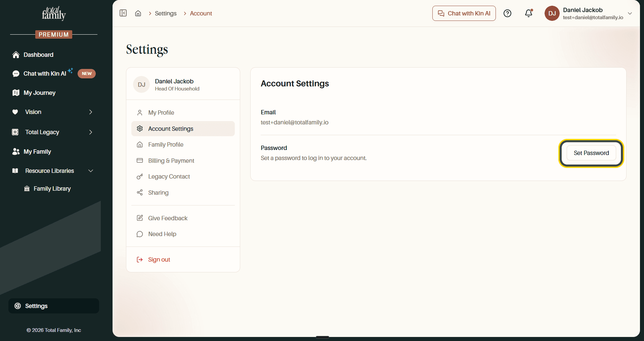The width and height of the screenshot is (644, 341).
Task: Collapse the sidebar using the panel icon
Action: click(123, 13)
